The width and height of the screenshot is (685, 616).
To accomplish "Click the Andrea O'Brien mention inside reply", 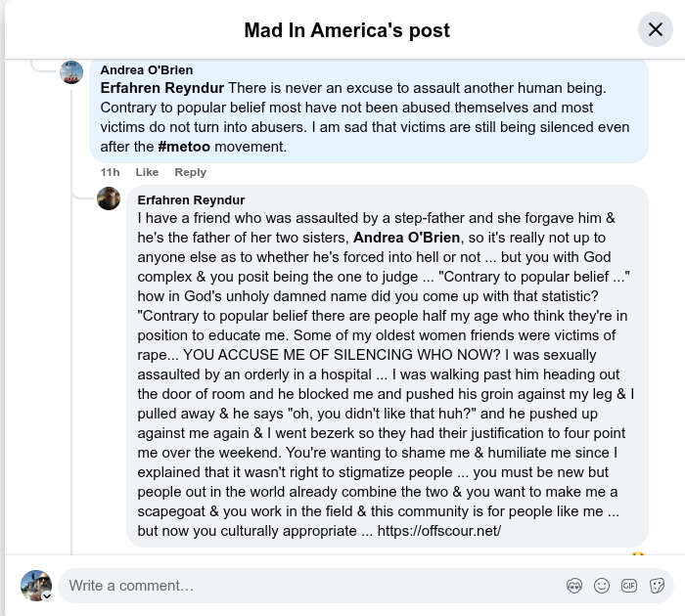I will pos(406,238).
